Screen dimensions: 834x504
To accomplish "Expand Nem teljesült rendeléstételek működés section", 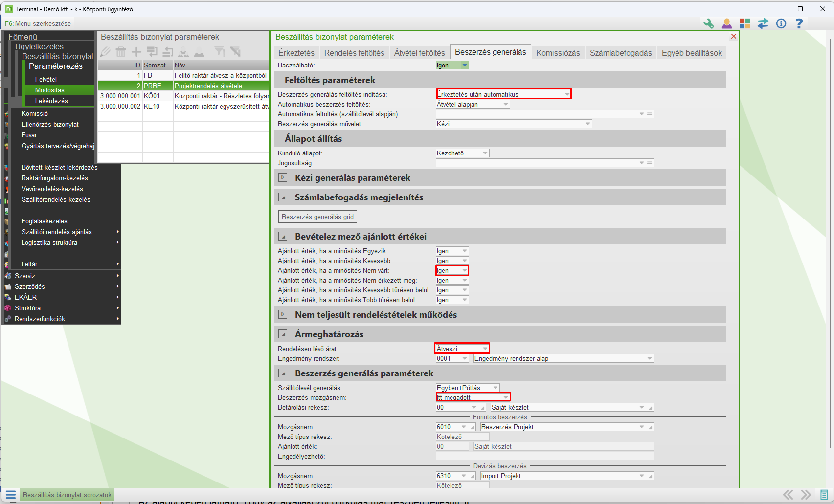I will [x=283, y=315].
